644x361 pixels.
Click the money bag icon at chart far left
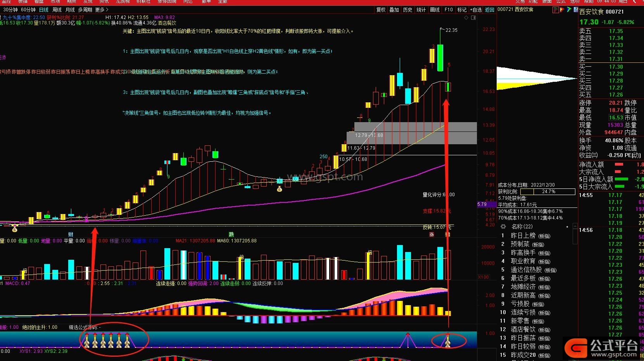tap(15, 229)
